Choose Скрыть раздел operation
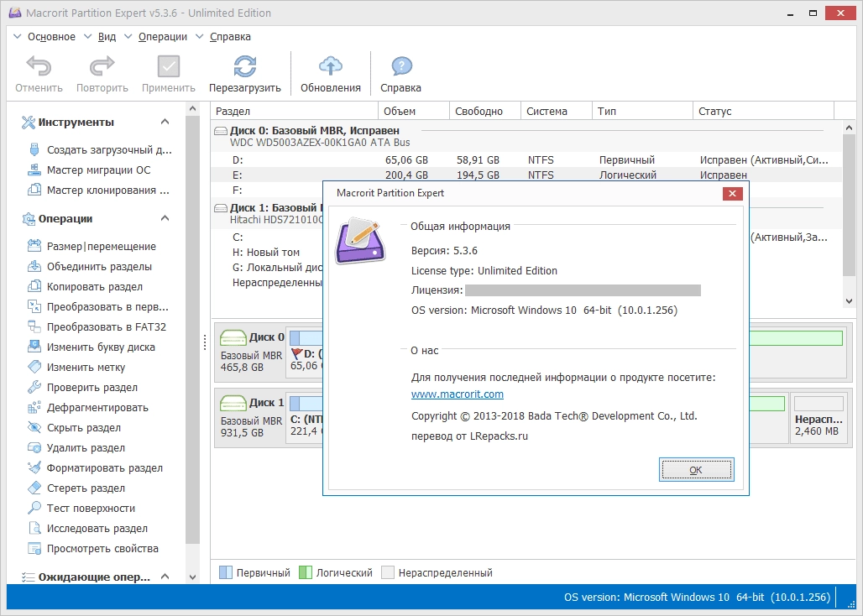The width and height of the screenshot is (863, 616). pos(74,428)
